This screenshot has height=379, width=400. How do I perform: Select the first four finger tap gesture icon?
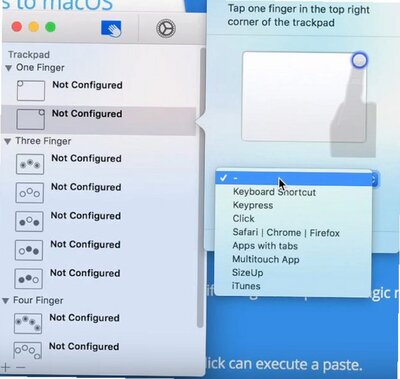point(28,323)
